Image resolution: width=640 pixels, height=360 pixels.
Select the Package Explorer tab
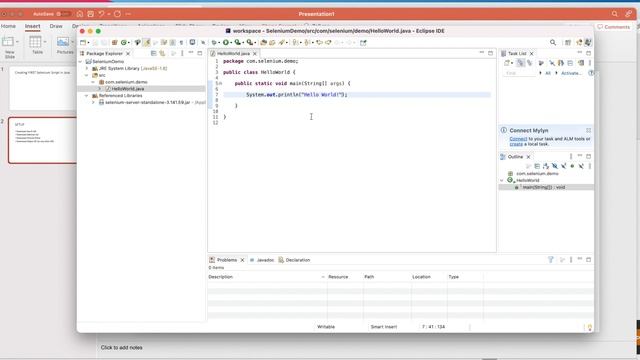coord(104,53)
